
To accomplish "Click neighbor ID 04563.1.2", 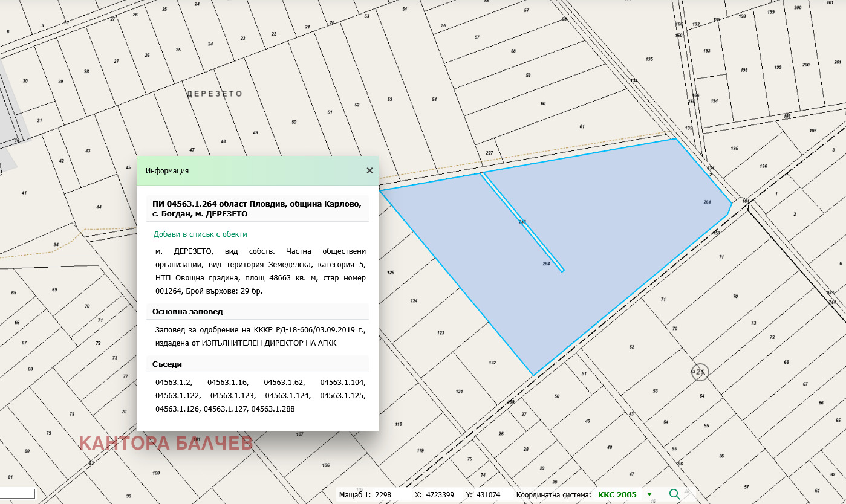I will pos(174,383).
